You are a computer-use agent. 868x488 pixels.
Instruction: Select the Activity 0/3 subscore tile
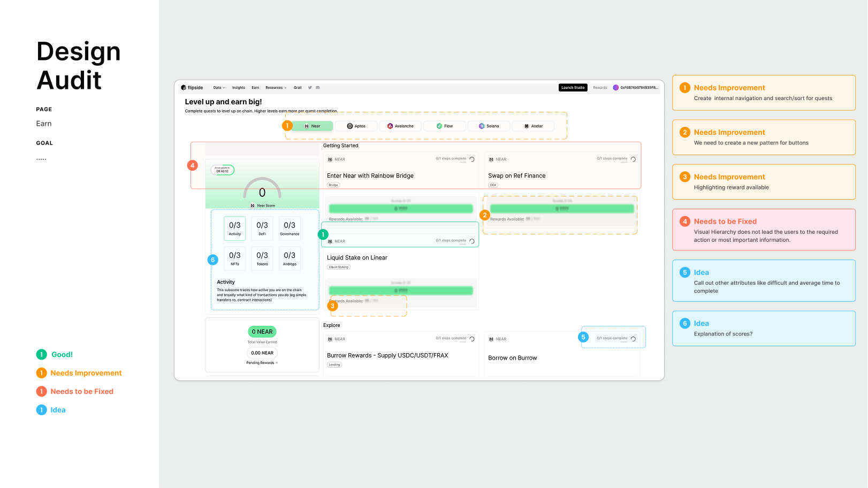click(235, 228)
